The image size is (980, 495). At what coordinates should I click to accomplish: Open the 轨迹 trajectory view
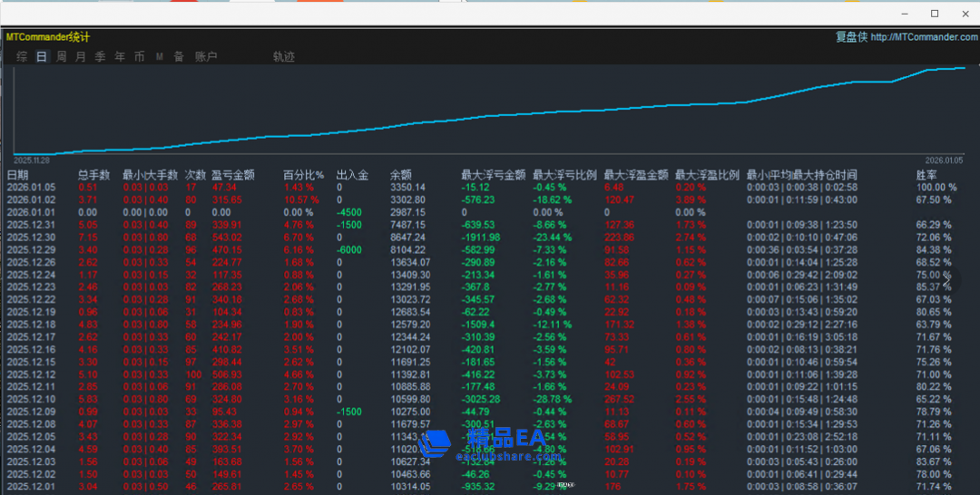(284, 56)
